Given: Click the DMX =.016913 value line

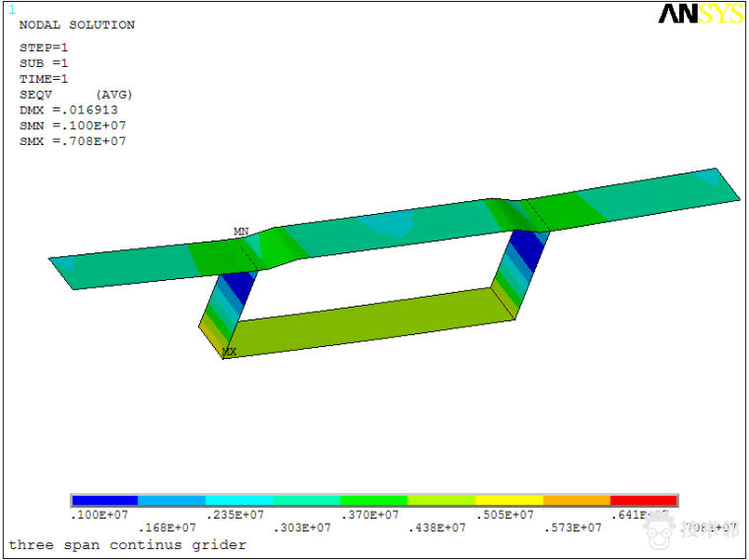Looking at the screenshot, I should [x=67, y=110].
